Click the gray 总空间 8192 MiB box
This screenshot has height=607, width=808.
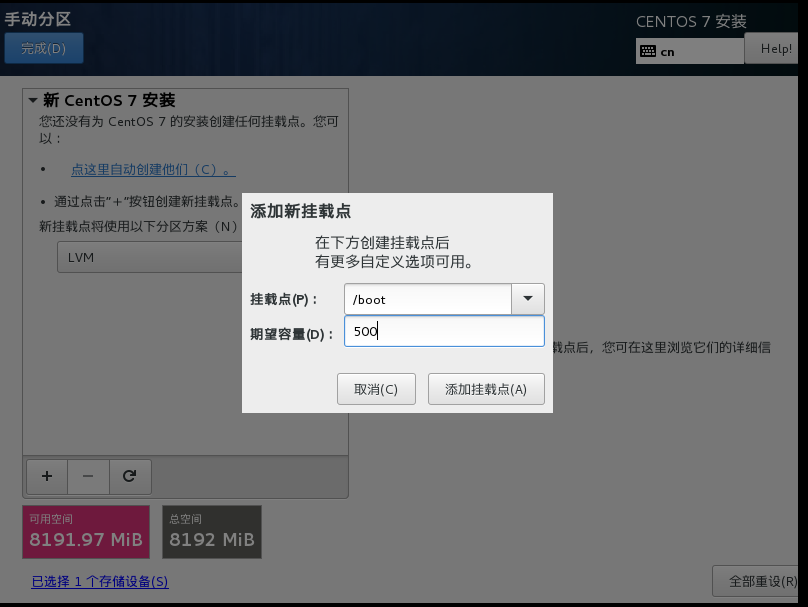pyautogui.click(x=211, y=531)
